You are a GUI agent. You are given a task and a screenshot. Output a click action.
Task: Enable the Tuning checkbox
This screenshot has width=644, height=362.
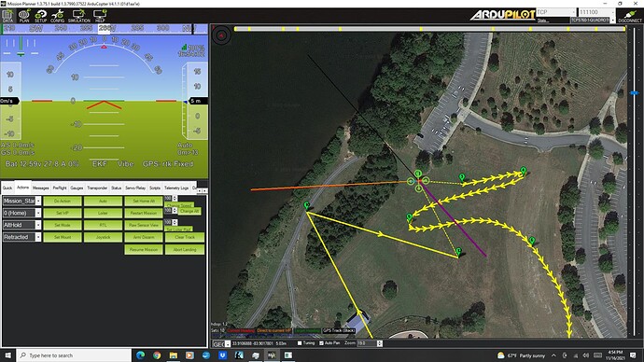pos(300,343)
